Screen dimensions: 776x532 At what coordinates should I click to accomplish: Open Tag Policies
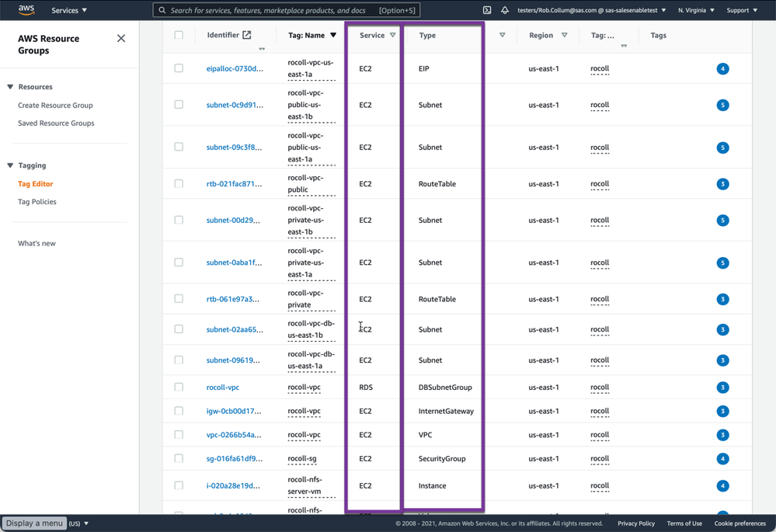tap(37, 201)
